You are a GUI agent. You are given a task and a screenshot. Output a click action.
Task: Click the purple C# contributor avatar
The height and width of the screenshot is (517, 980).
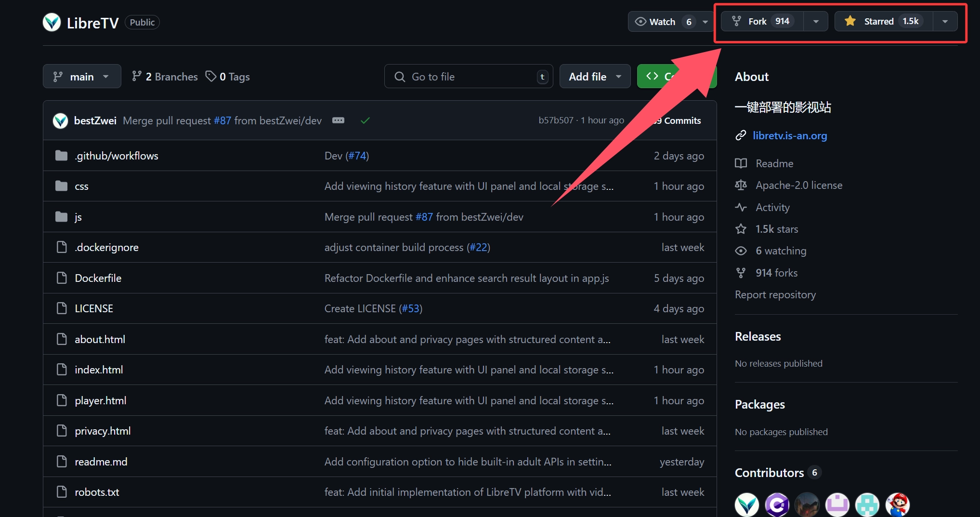pos(777,505)
